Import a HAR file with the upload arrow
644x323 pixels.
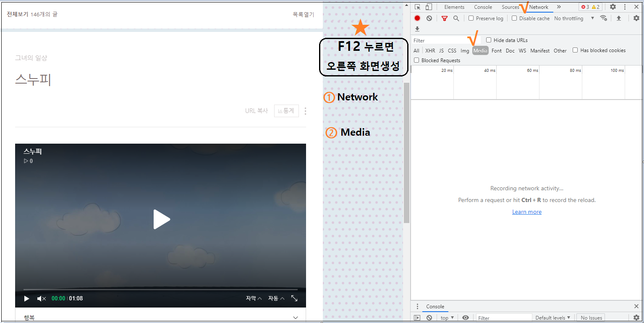(x=619, y=18)
